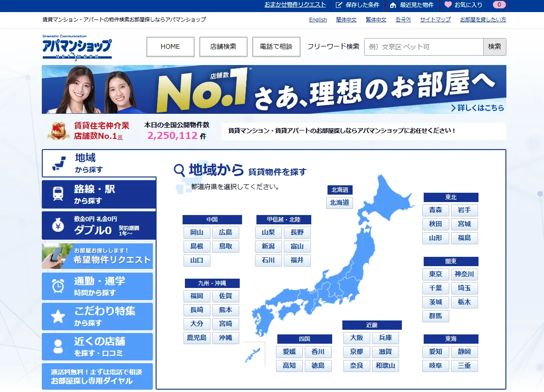This screenshot has height=392, width=544.
Task: Click the HOME button
Action: pos(170,46)
